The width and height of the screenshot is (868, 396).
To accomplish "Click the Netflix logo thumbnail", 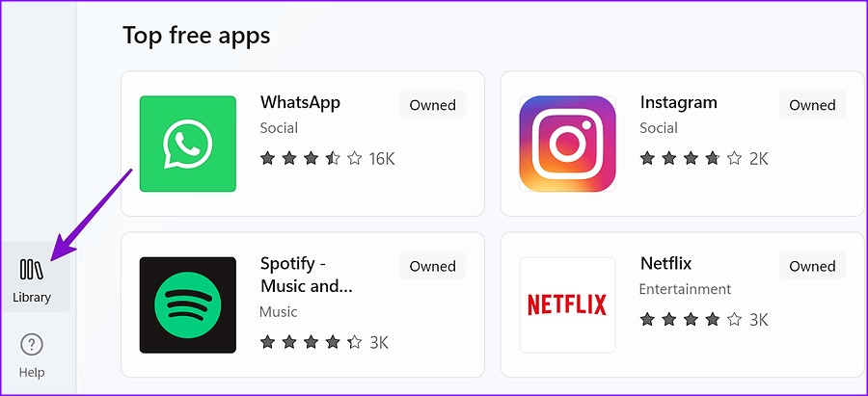I will coord(567,304).
